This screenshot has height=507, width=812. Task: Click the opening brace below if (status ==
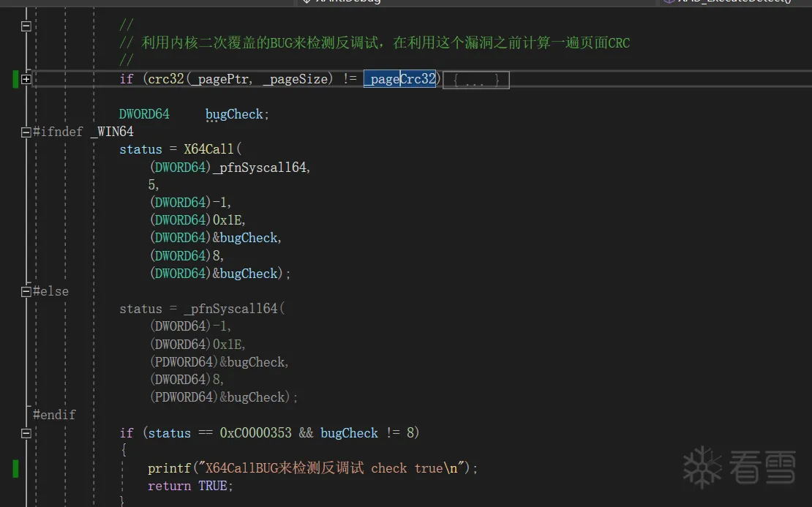tap(123, 451)
